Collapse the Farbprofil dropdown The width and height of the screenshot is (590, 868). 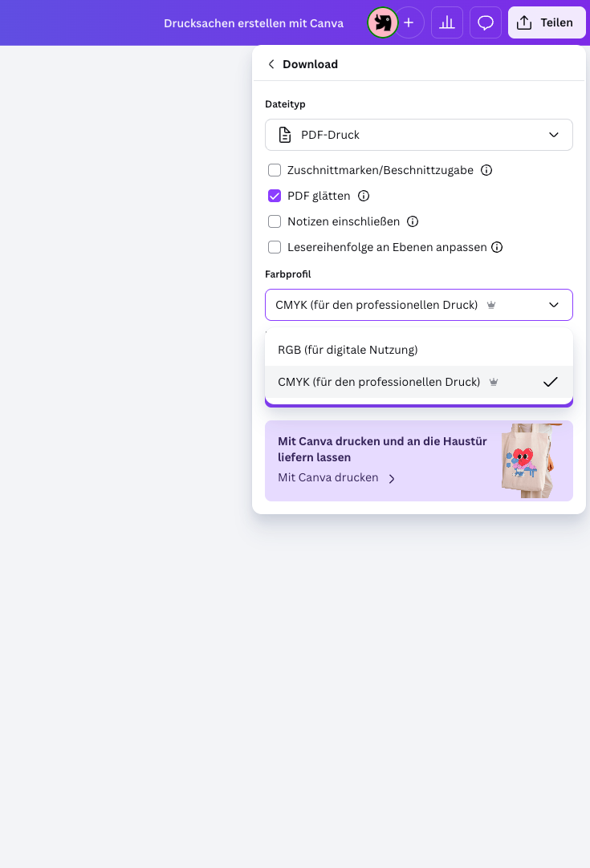tap(553, 305)
